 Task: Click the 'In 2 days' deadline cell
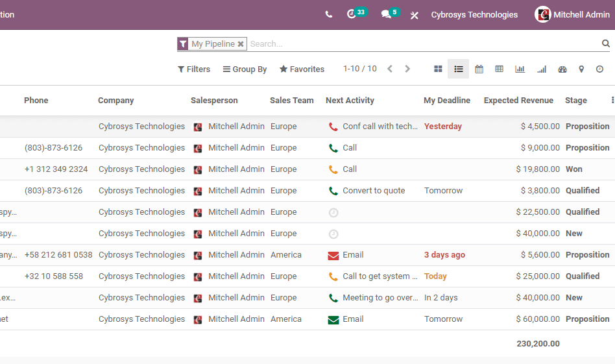click(x=441, y=298)
